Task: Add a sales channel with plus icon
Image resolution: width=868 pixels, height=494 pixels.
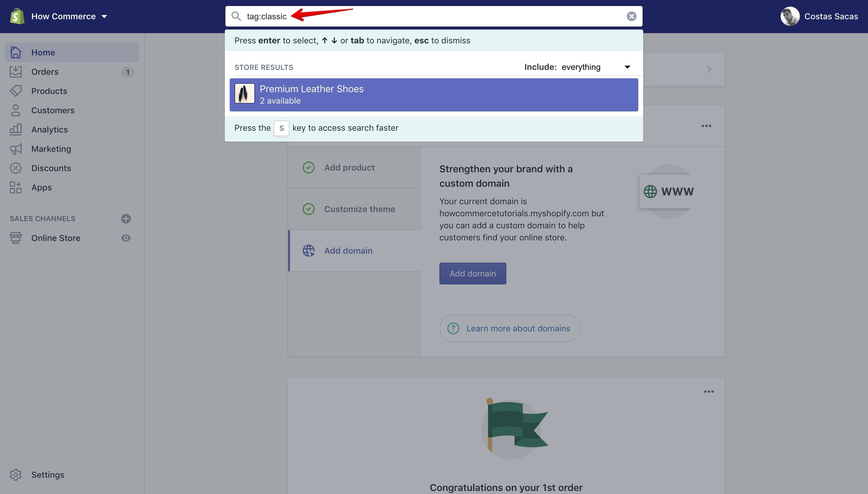Action: point(126,218)
